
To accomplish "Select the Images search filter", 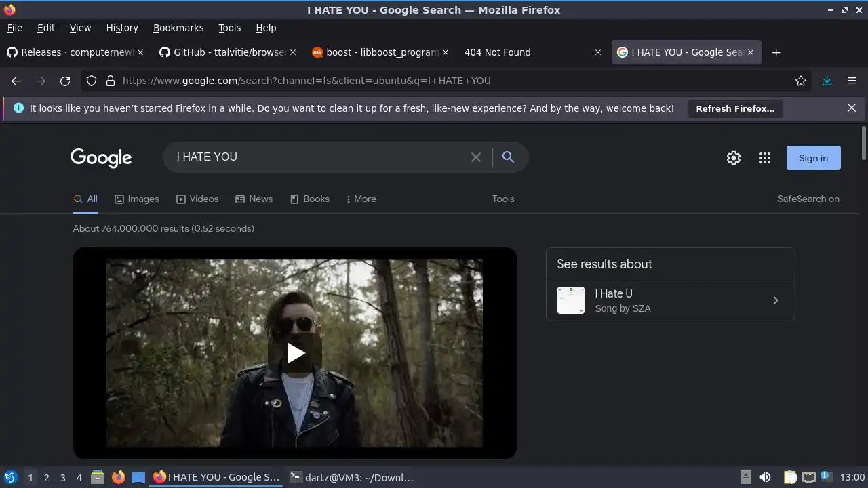I will pos(136,199).
